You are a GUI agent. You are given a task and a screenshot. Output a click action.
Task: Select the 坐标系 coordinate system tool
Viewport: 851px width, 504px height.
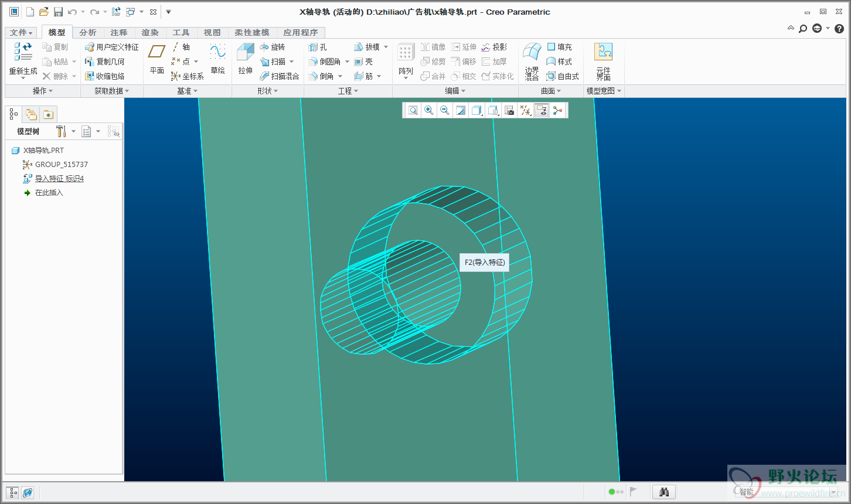point(188,76)
